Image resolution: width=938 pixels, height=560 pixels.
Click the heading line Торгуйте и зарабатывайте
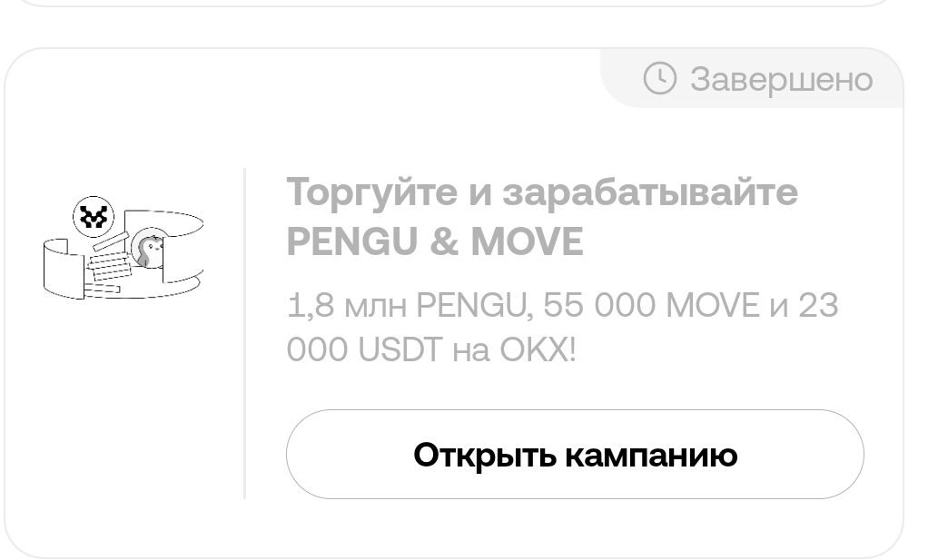click(542, 192)
